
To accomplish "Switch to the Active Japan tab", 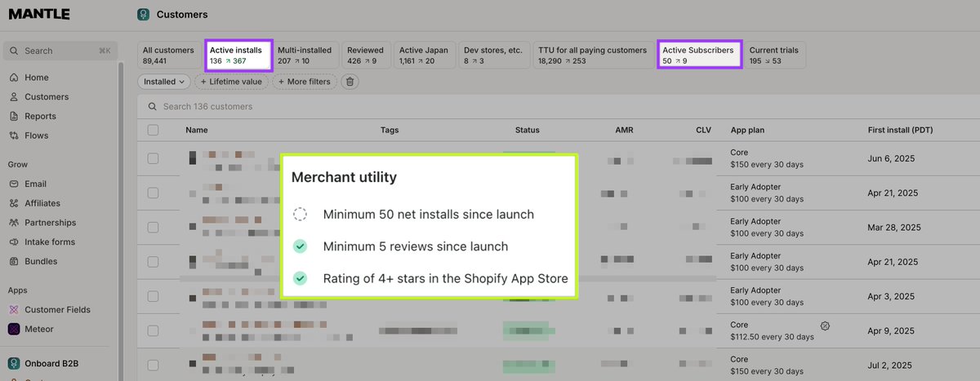I will click(x=423, y=55).
